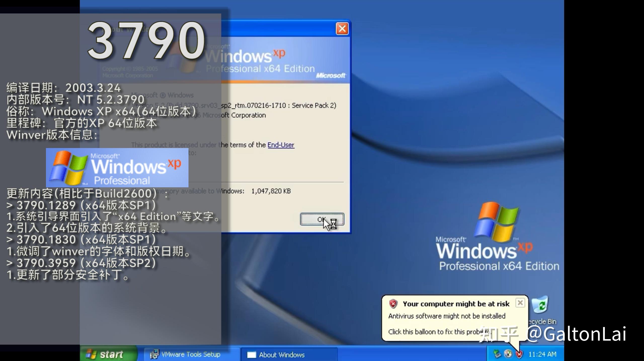
Task: Click the Safely Remove Hardware tray icon
Action: (x=497, y=354)
